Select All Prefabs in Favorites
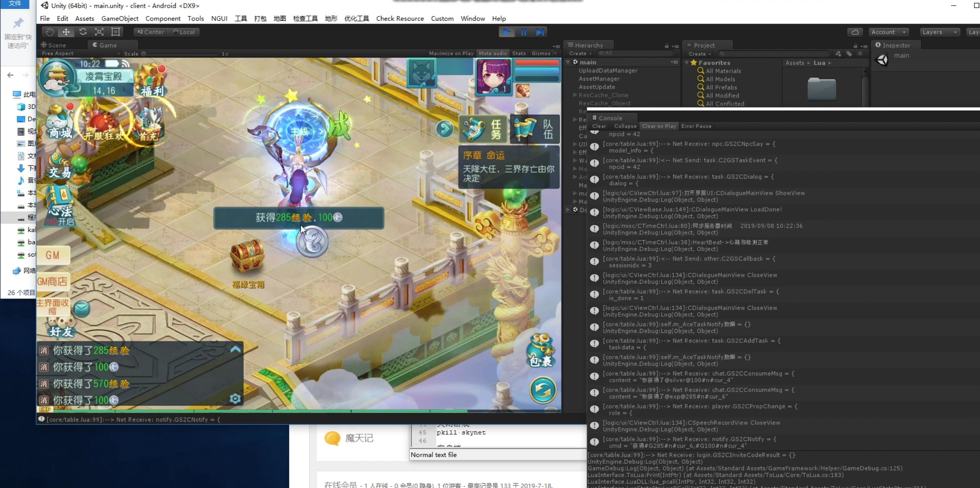The height and width of the screenshot is (488, 980). (721, 87)
